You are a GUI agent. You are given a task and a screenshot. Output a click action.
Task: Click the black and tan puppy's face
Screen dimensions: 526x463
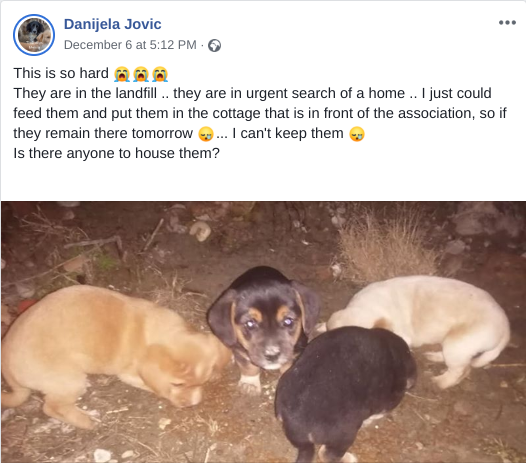268,330
